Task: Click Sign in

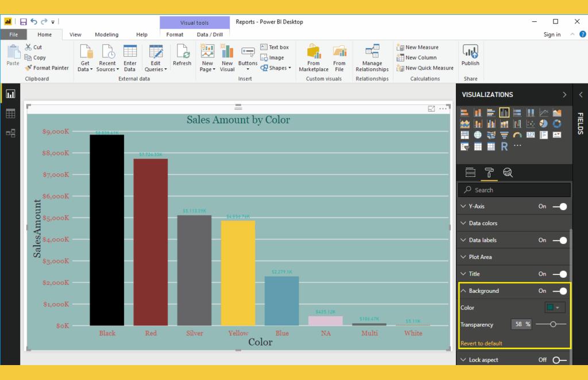Action: 552,34
